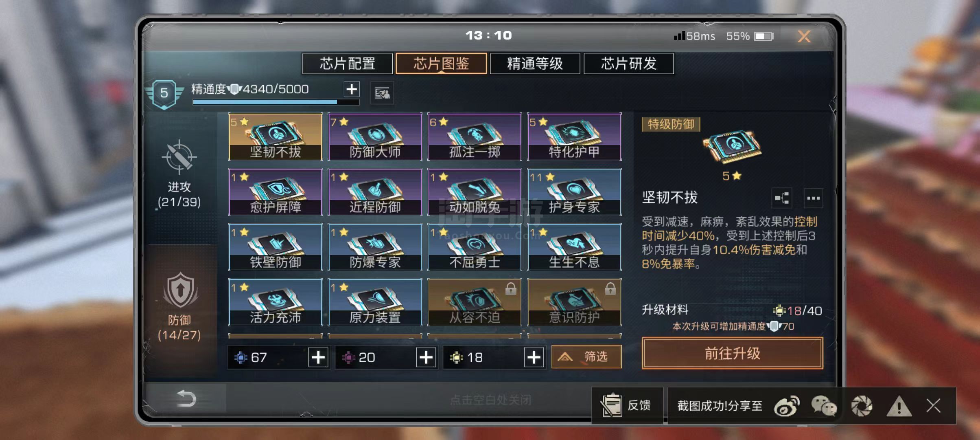Switch to the 芯片配置 tab
Viewport: 980px width, 440px height.
tap(348, 64)
